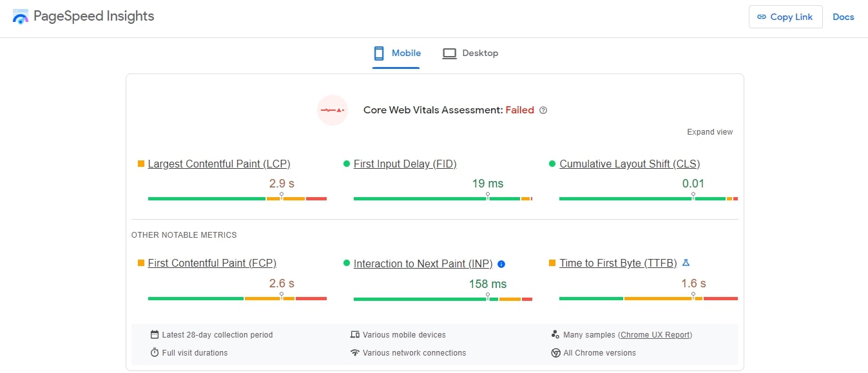
Task: Click the CLS value 0.01
Action: (x=693, y=184)
